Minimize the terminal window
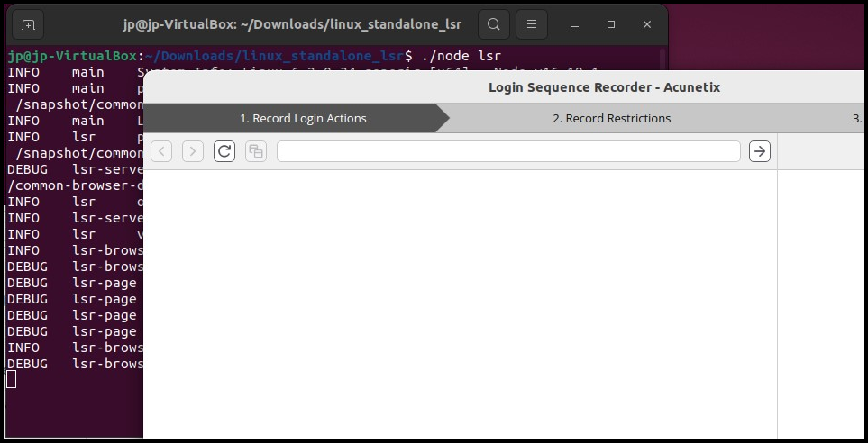The image size is (868, 443). tap(576, 25)
